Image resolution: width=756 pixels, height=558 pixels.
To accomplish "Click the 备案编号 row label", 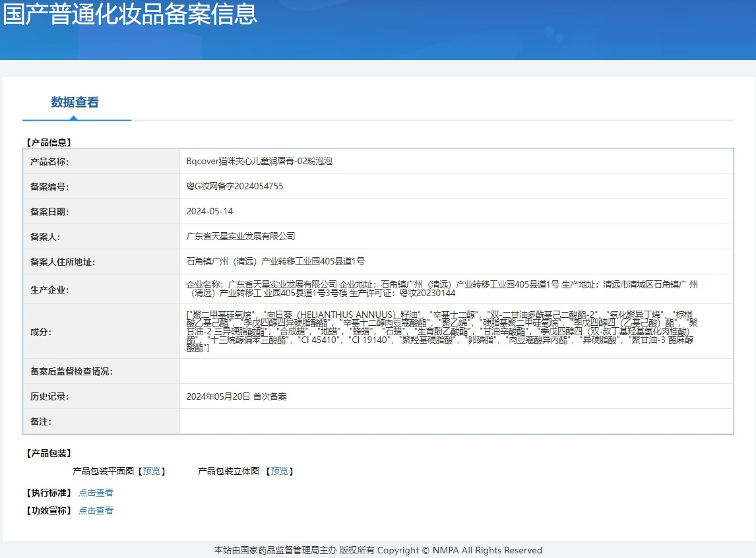I will tap(49, 187).
